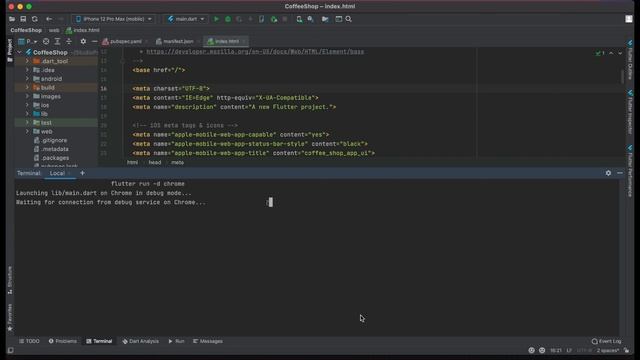Click the 'meta' breadcrumb below the editor

(x=177, y=162)
